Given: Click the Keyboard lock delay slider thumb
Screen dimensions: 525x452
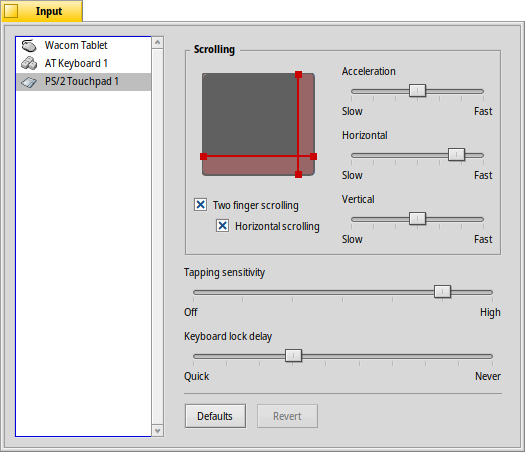Looking at the screenshot, I should pos(293,356).
